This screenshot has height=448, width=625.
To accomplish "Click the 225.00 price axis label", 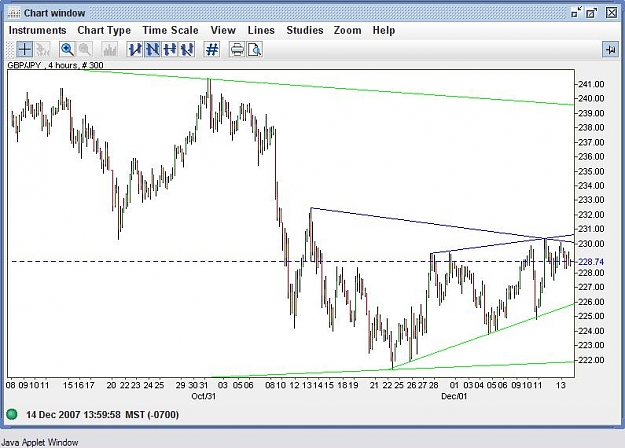I will pos(591,316).
